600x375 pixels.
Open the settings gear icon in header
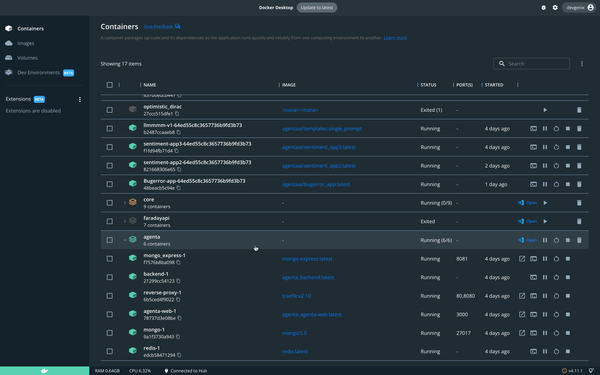(x=555, y=8)
